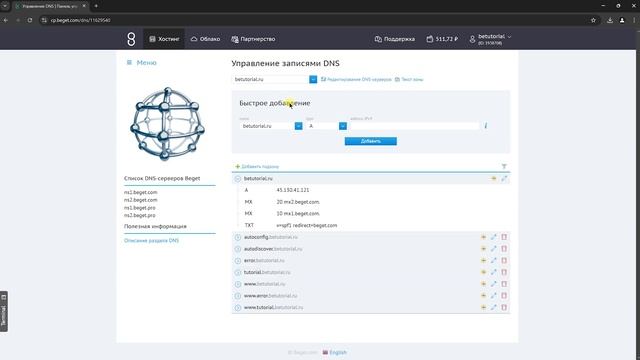Delete the autoconfig subdomain row

(x=504, y=237)
